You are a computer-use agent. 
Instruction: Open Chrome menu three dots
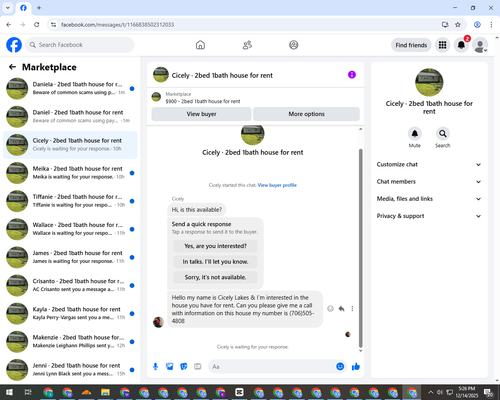click(x=491, y=25)
